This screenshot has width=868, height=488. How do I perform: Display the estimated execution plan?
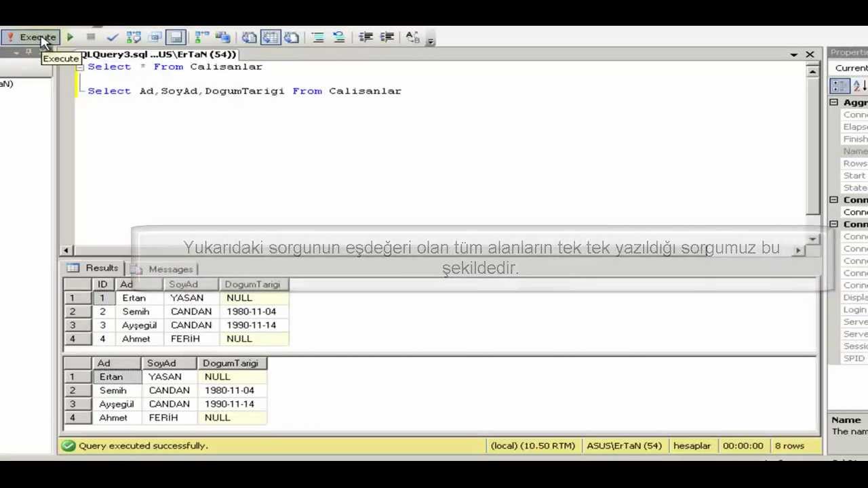tap(134, 37)
